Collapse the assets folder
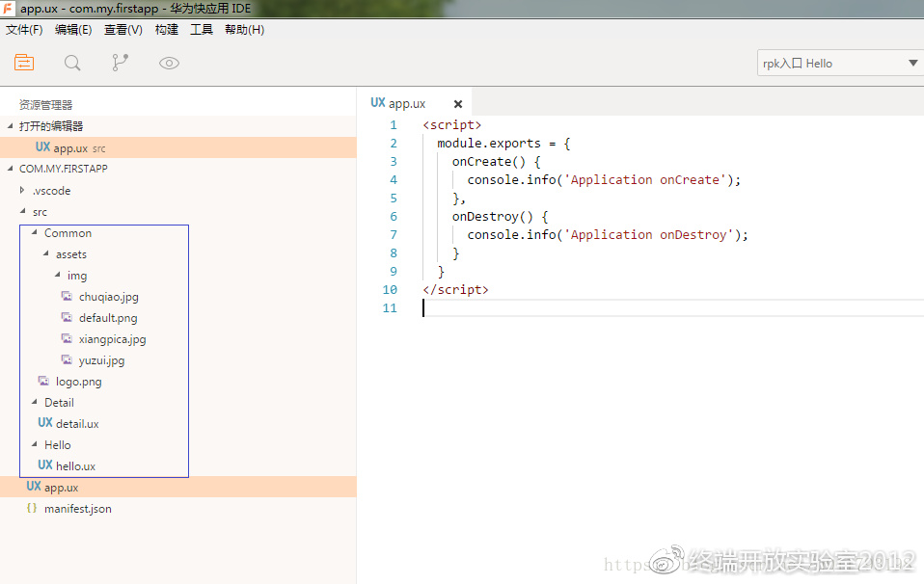This screenshot has height=584, width=924. (x=46, y=253)
